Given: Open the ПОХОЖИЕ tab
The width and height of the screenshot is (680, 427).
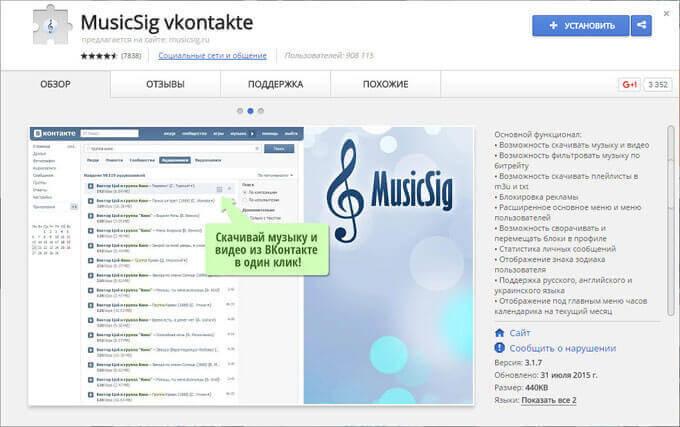Looking at the screenshot, I should (x=386, y=84).
